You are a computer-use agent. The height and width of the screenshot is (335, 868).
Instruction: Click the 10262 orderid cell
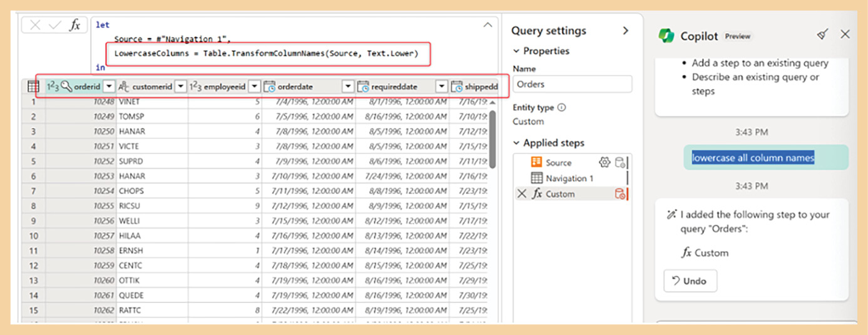[81, 310]
